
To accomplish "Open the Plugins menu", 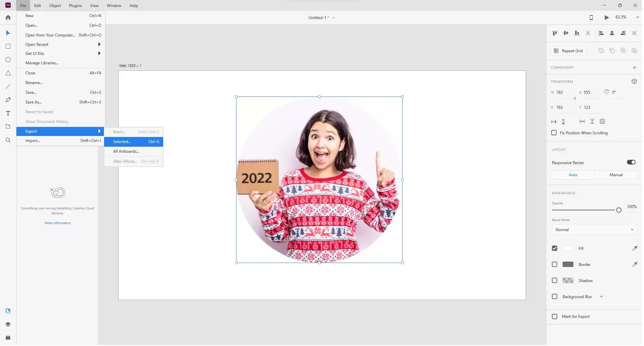I will (75, 5).
